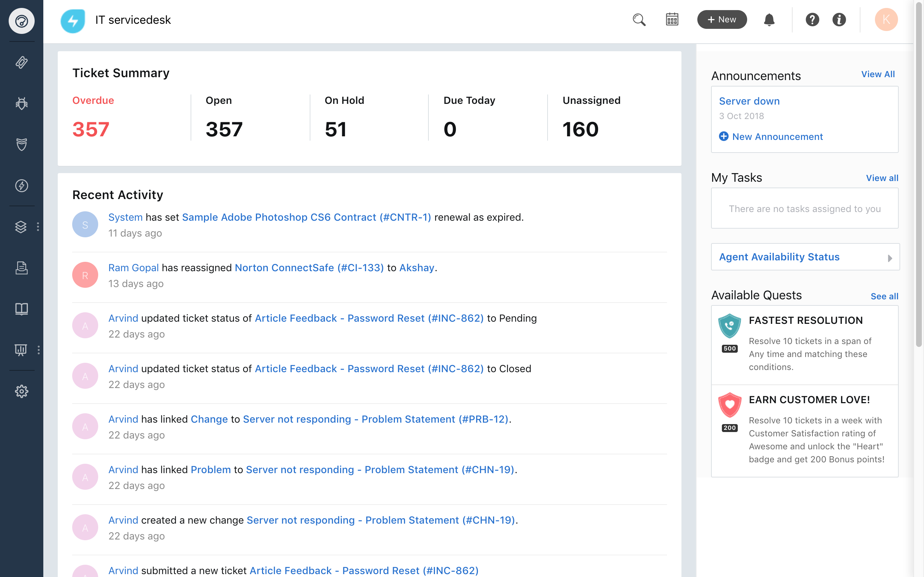Image resolution: width=924 pixels, height=577 pixels.
Task: Open the Server down announcement
Action: [749, 101]
